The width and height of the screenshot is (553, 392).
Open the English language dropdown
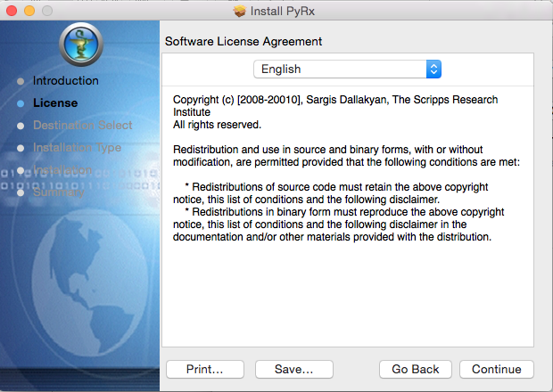pos(347,69)
